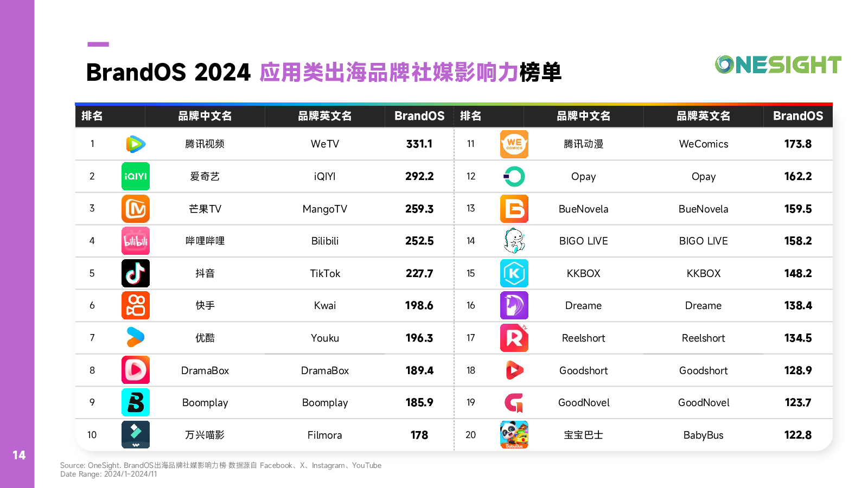
Task: Click the WeTV (腾讯视频) app icon
Action: point(136,144)
